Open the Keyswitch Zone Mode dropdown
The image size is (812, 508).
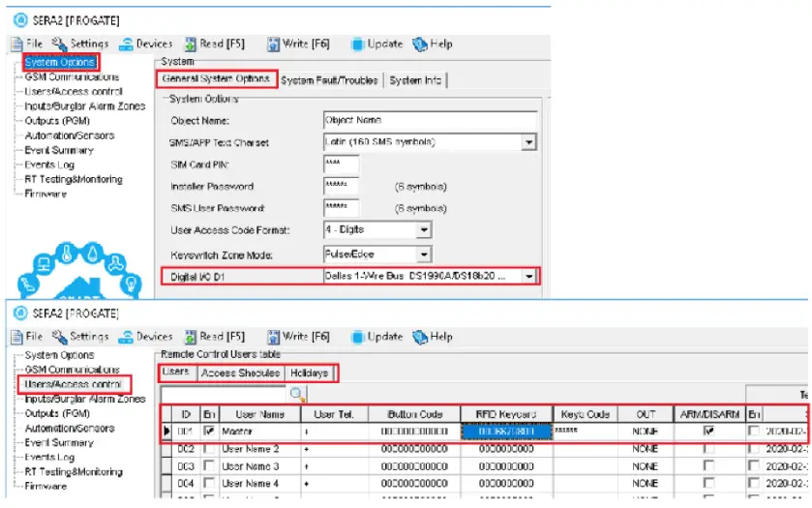click(x=424, y=254)
